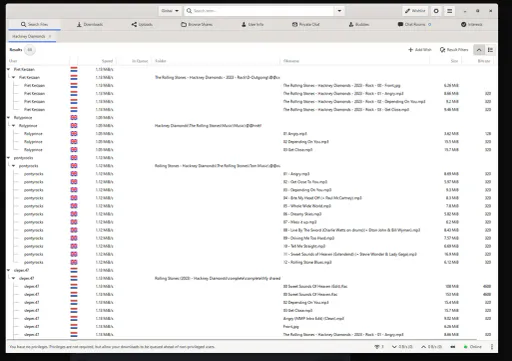Screen dimensions: 512x361
Task: Open the Buddies tab
Action: (x=359, y=24)
